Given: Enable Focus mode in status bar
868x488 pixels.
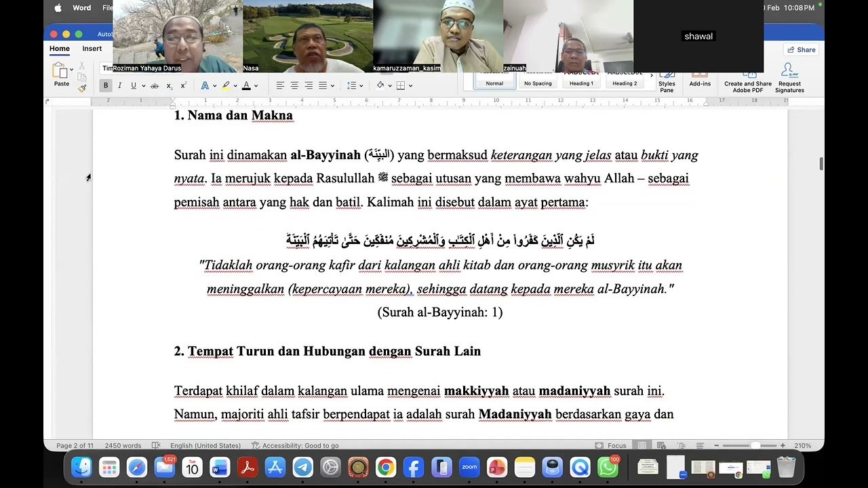Looking at the screenshot, I should pos(611,445).
